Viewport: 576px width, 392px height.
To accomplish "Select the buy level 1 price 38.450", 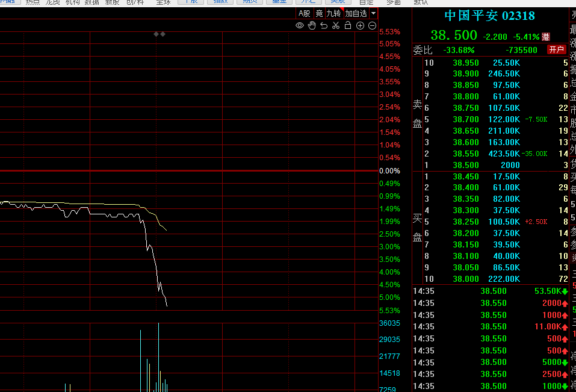I will 466,176.
